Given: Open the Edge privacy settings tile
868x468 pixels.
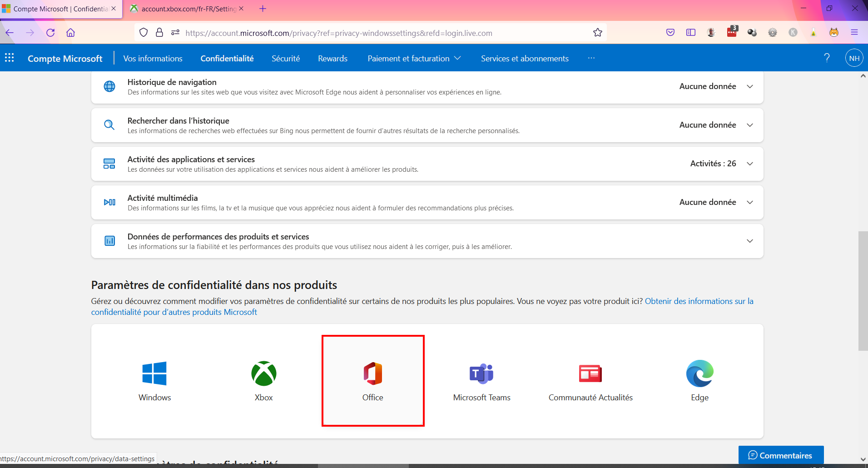Looking at the screenshot, I should point(700,381).
